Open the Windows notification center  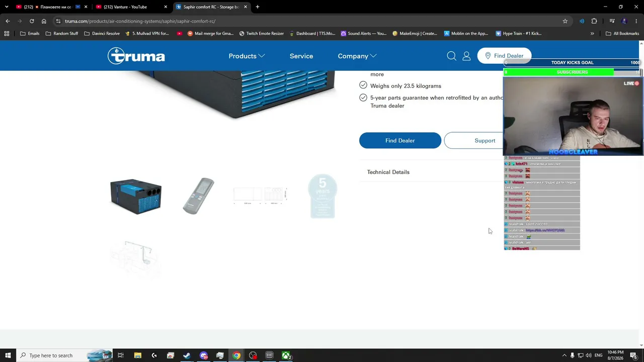coord(633,355)
